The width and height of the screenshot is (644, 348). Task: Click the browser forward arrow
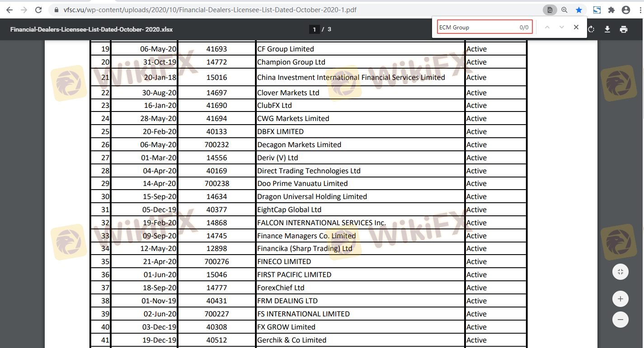pyautogui.click(x=24, y=9)
